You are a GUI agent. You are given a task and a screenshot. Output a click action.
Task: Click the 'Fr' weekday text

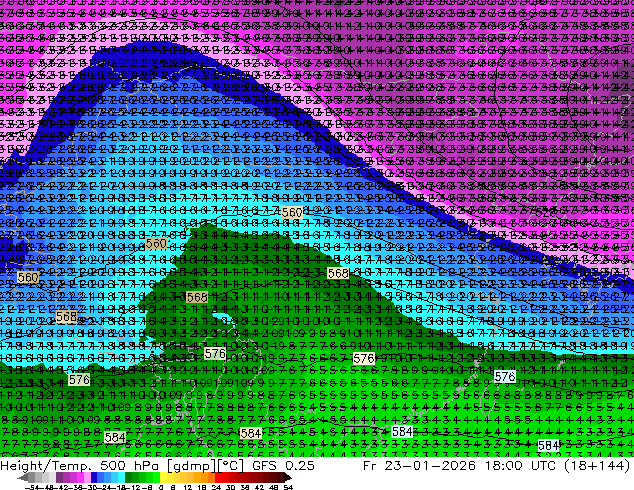[x=370, y=466]
